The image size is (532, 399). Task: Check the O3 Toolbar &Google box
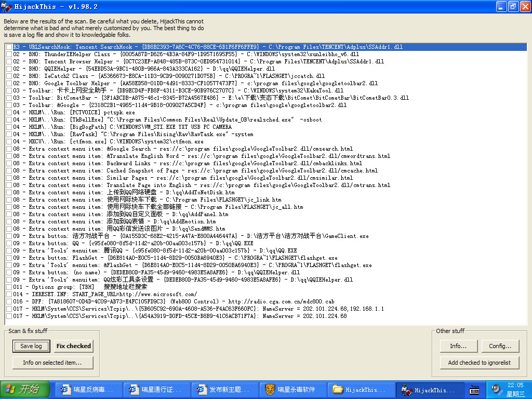click(x=9, y=105)
